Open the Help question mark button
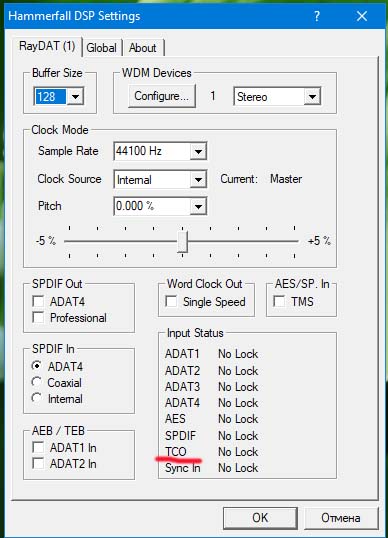 click(x=317, y=16)
